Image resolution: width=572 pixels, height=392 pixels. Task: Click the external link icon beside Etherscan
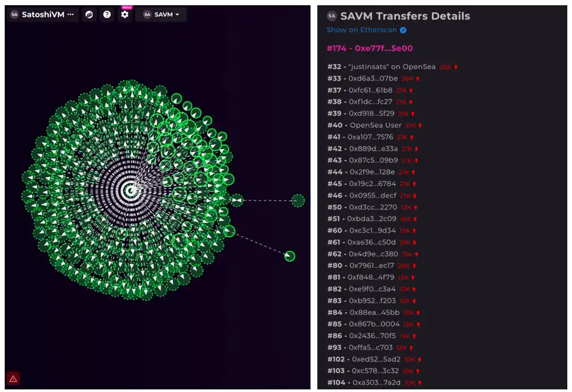point(403,30)
